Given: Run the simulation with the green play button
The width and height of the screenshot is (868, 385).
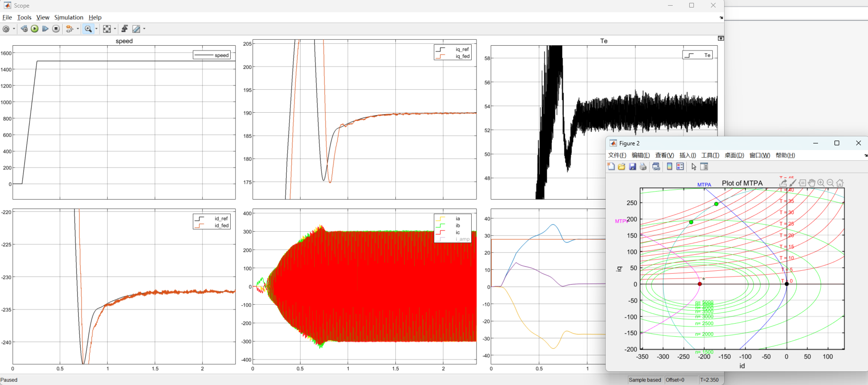Looking at the screenshot, I should [35, 29].
